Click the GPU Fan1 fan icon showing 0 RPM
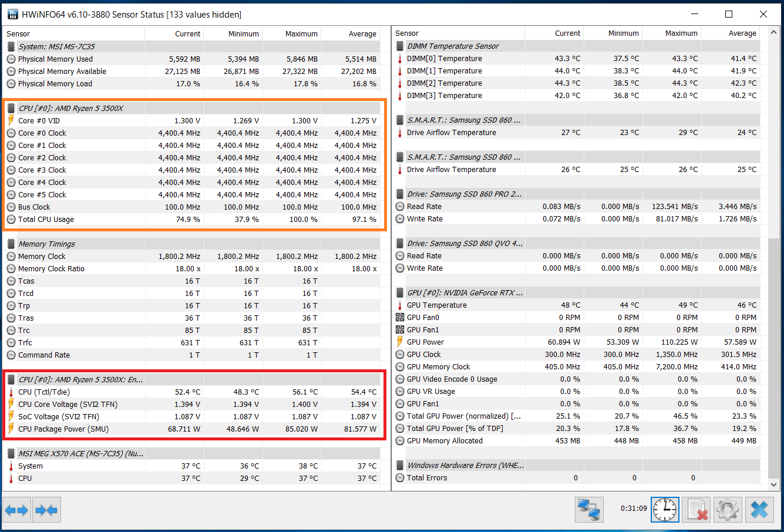This screenshot has width=784, height=532. click(x=400, y=329)
